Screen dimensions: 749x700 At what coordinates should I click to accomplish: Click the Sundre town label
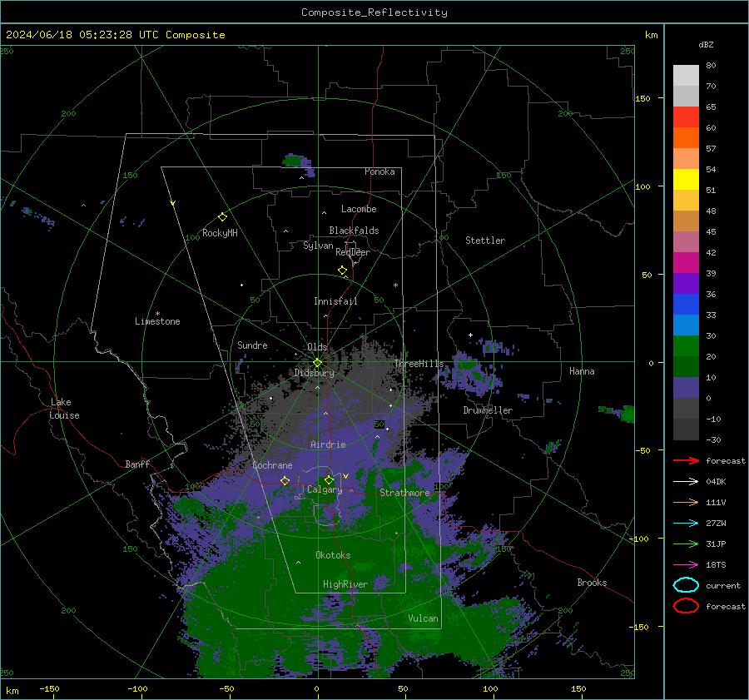click(252, 345)
